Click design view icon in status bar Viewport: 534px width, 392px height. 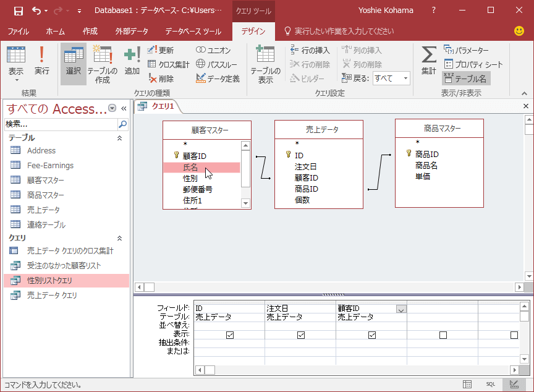click(x=514, y=385)
